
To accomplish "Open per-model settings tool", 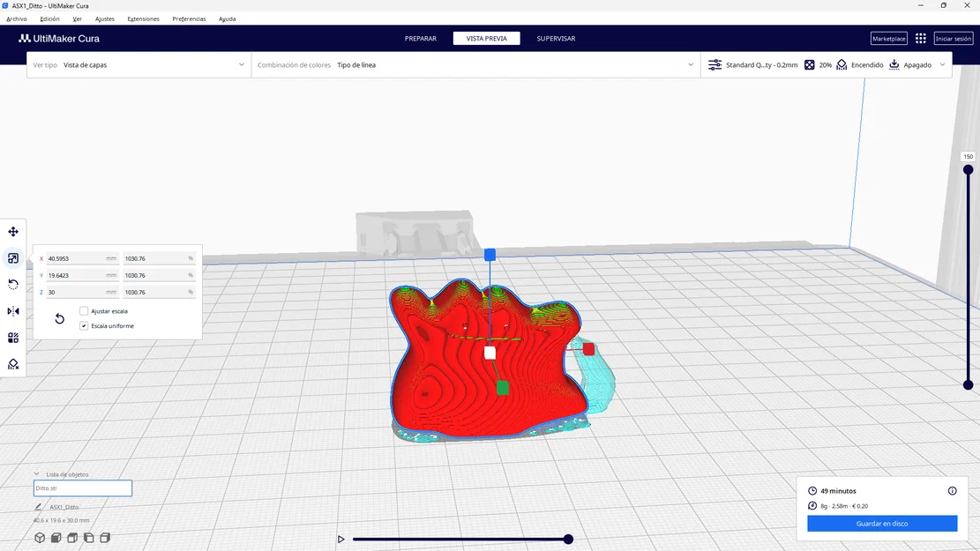I will click(12, 337).
